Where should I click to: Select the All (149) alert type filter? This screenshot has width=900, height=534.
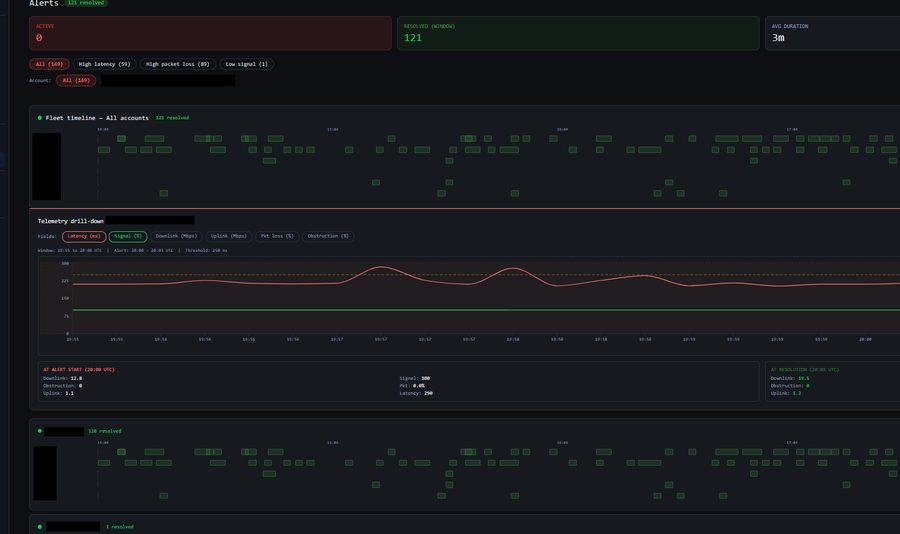coord(49,64)
